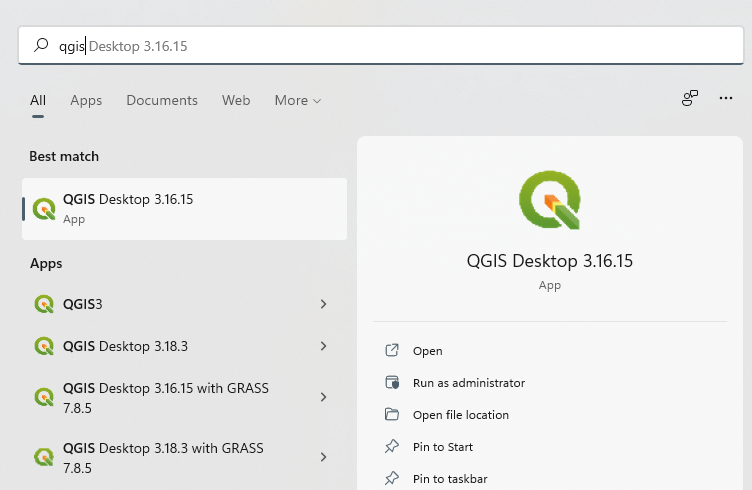Switch to the Apps tab
Viewport: 752px width, 490px height.
coord(86,100)
